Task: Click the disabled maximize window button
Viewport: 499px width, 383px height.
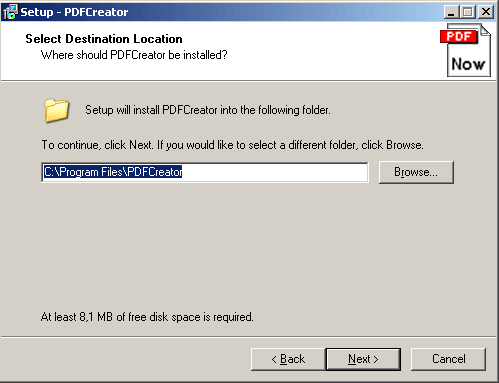Action: 468,12
